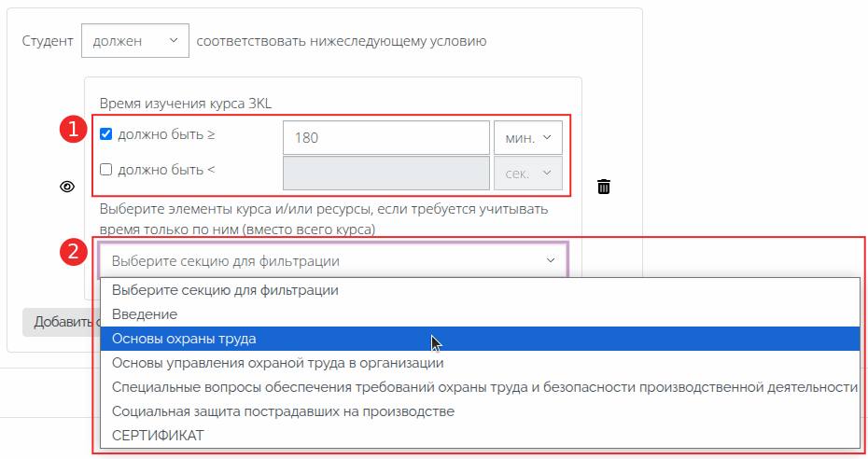This screenshot has height=459, width=868.
Task: Collapse the "Выберите секцию для фильтрации" combo box
Action: [332, 260]
